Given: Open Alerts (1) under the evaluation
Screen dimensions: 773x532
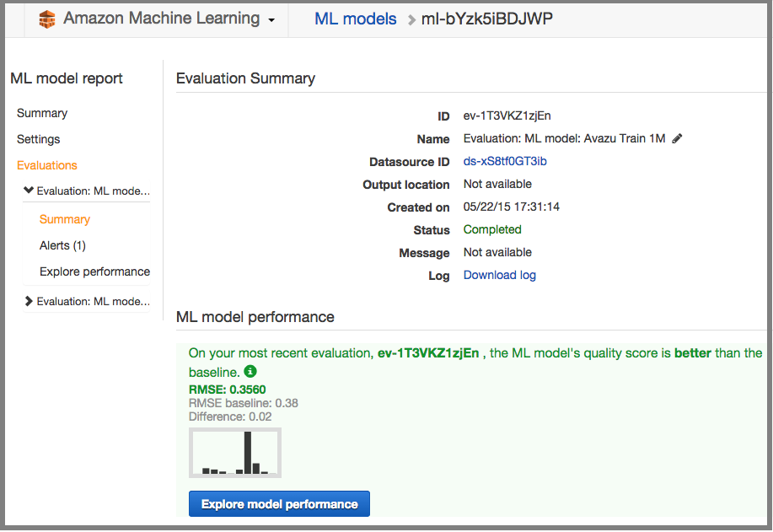Looking at the screenshot, I should 62,245.
